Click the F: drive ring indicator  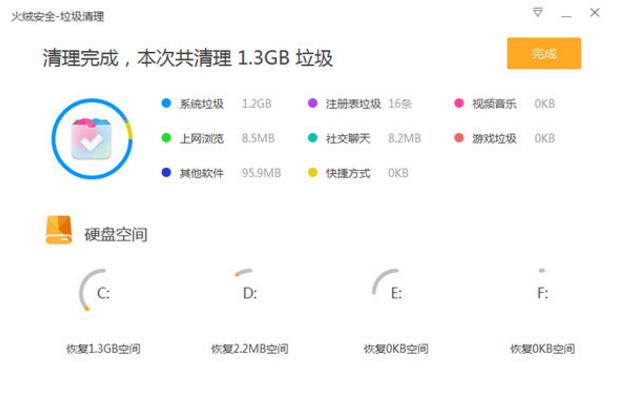click(x=541, y=293)
